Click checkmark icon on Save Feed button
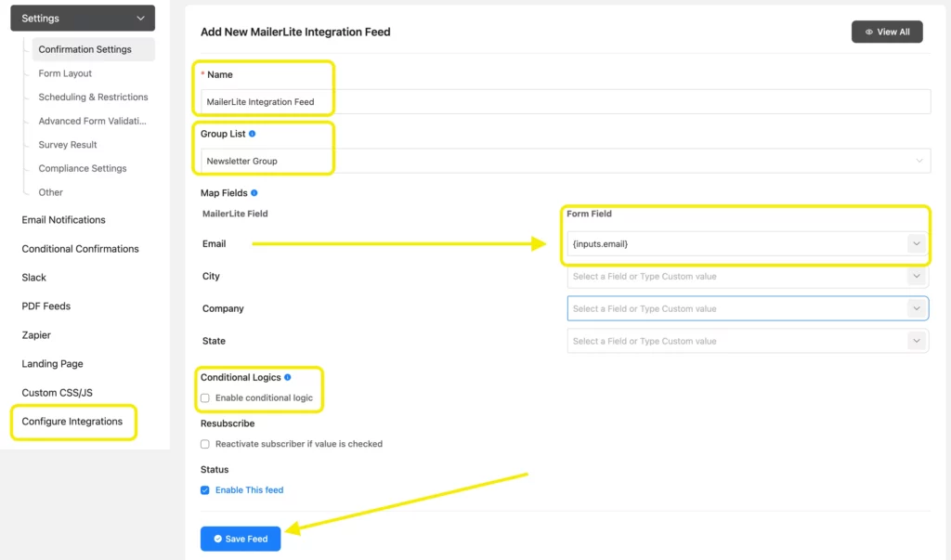Viewport: 951px width, 560px height. [217, 539]
